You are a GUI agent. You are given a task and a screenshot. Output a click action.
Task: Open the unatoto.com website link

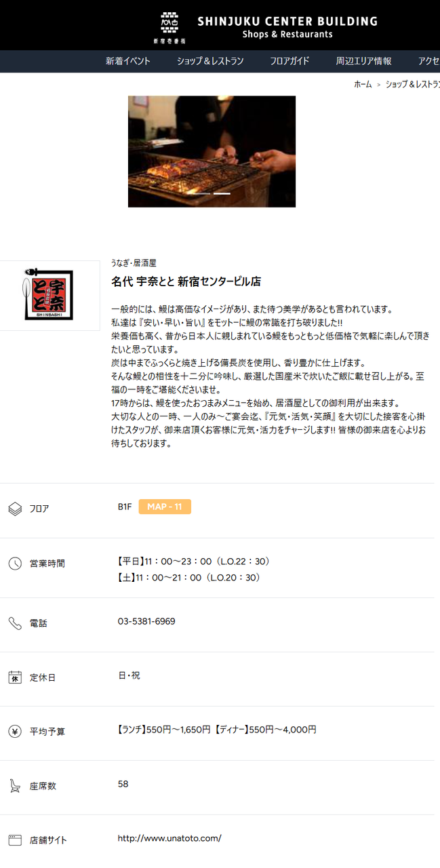pos(169,838)
